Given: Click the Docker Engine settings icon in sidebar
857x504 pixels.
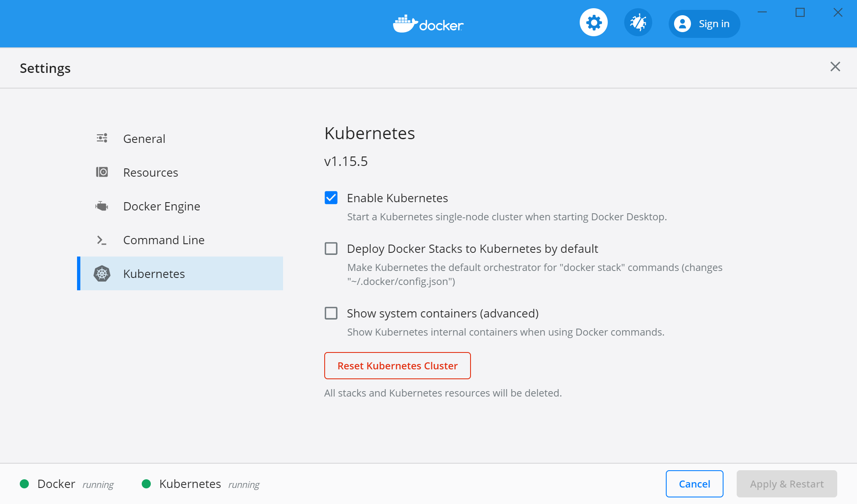Looking at the screenshot, I should (x=102, y=206).
